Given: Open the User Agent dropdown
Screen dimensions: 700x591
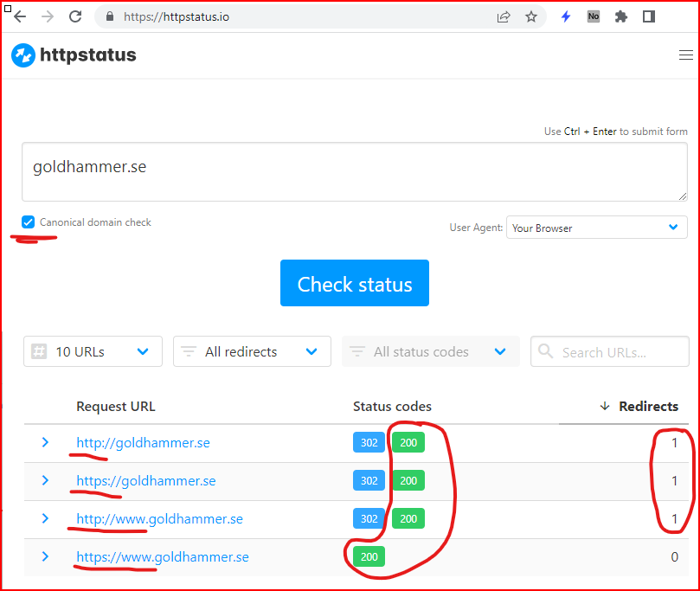Looking at the screenshot, I should pos(596,228).
